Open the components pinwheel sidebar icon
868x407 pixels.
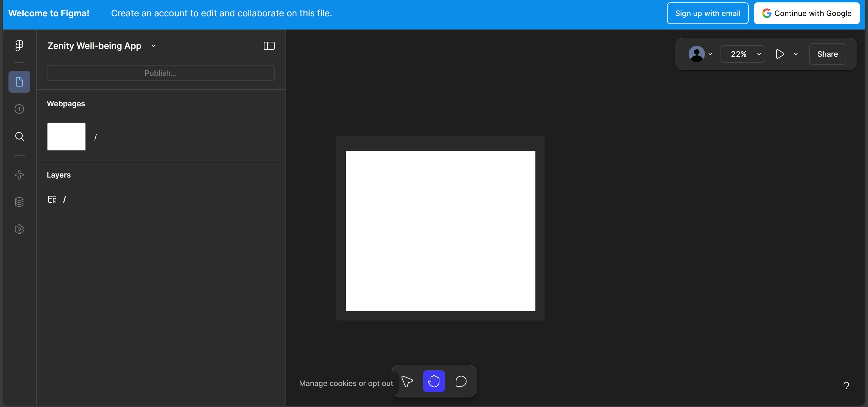pyautogui.click(x=19, y=175)
